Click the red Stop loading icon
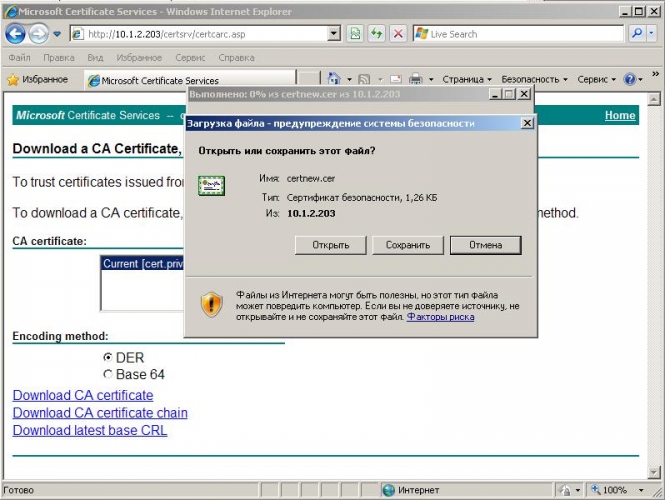 point(398,34)
